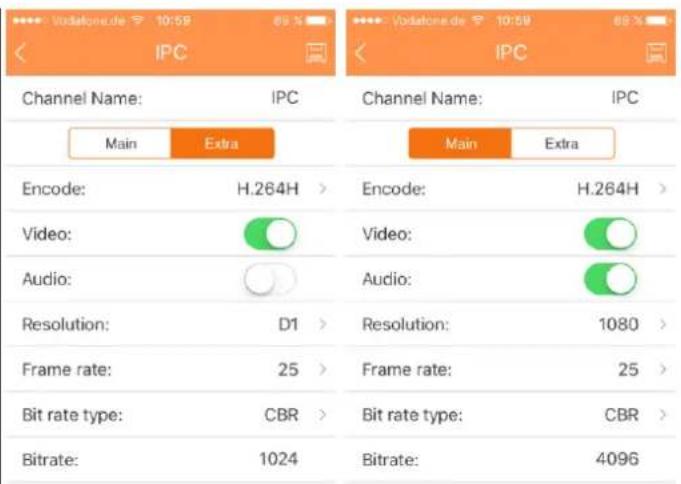This screenshot has width=681, height=484.
Task: Tap Bitrate value 4096
Action: pos(617,459)
